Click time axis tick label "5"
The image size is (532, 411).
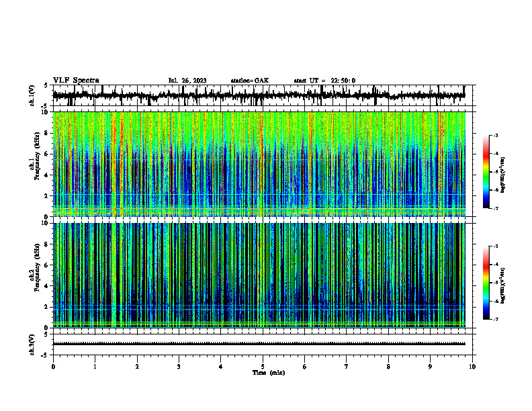pyautogui.click(x=263, y=367)
